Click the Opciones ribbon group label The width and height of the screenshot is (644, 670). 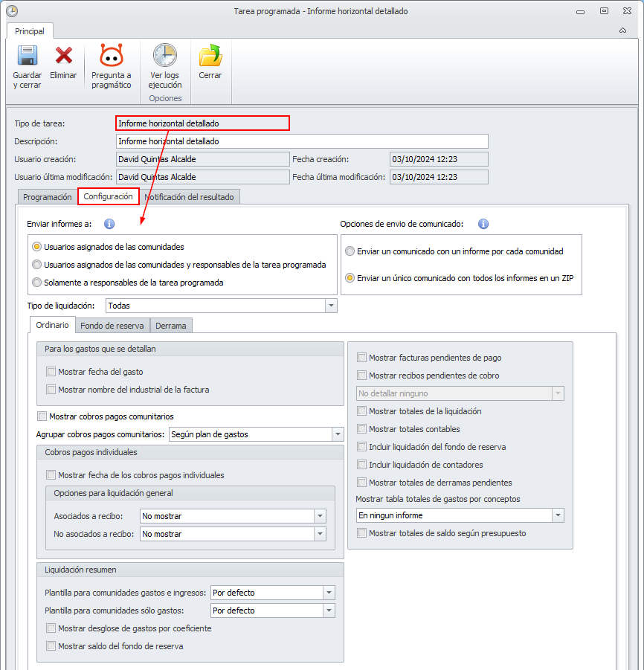pos(165,98)
